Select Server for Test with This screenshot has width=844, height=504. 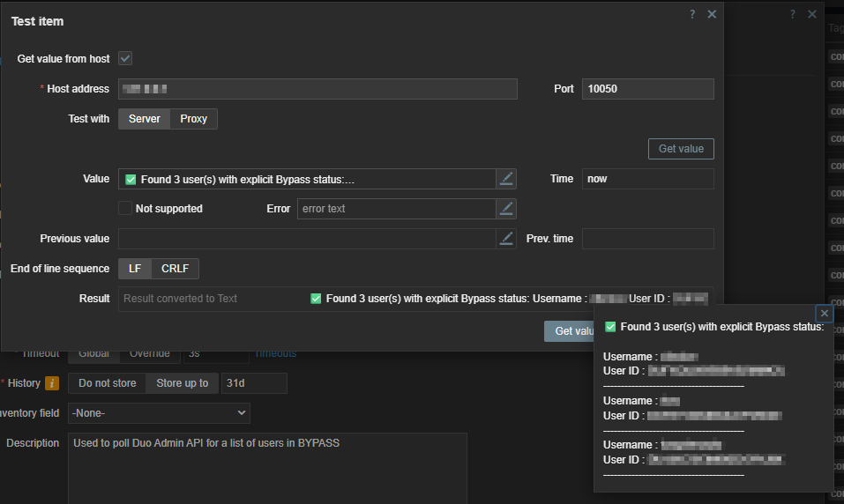[145, 119]
